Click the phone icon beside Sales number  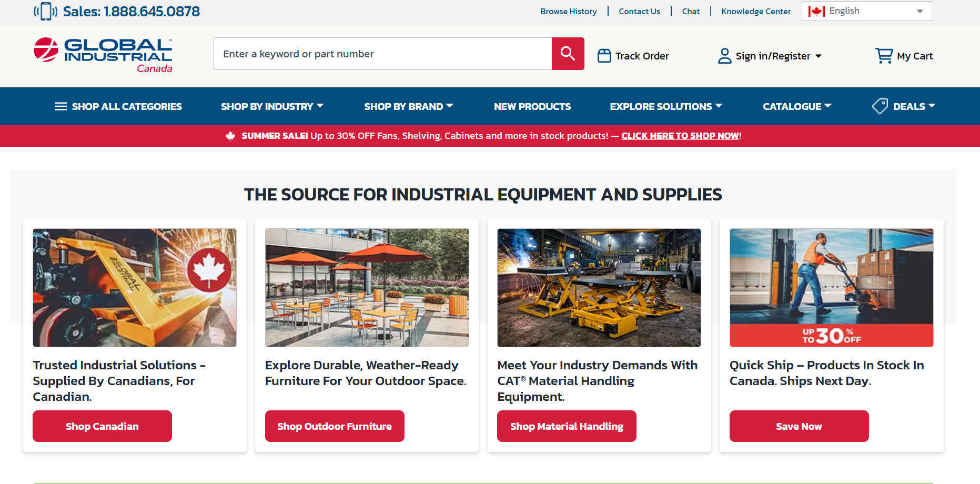(45, 11)
